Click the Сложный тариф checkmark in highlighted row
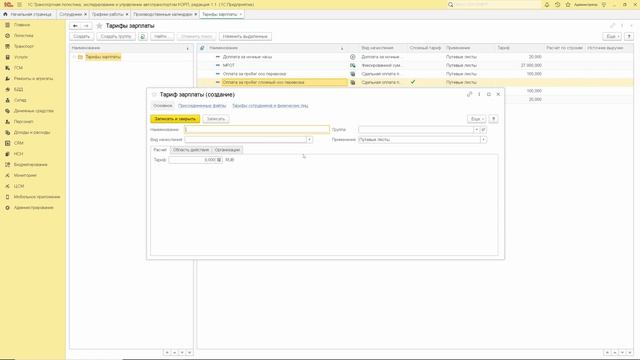 tap(413, 82)
